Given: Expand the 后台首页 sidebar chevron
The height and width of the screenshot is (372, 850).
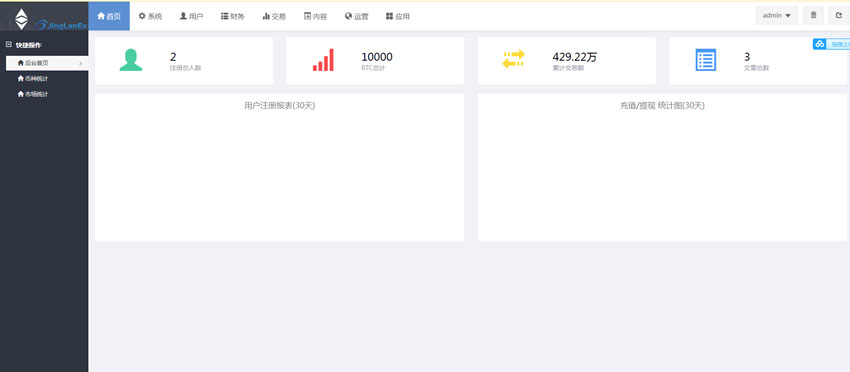Looking at the screenshot, I should pyautogui.click(x=80, y=63).
